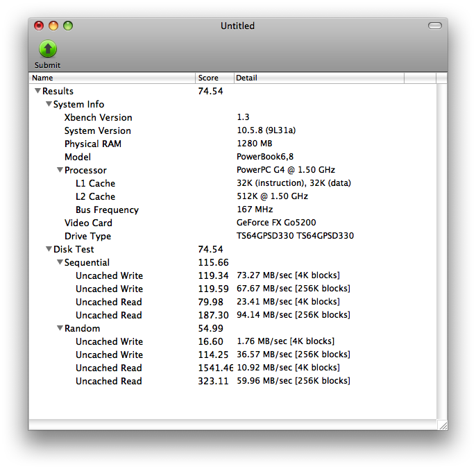Click the 'Untitled' window title
Screen dimensions: 476x469
coord(238,26)
